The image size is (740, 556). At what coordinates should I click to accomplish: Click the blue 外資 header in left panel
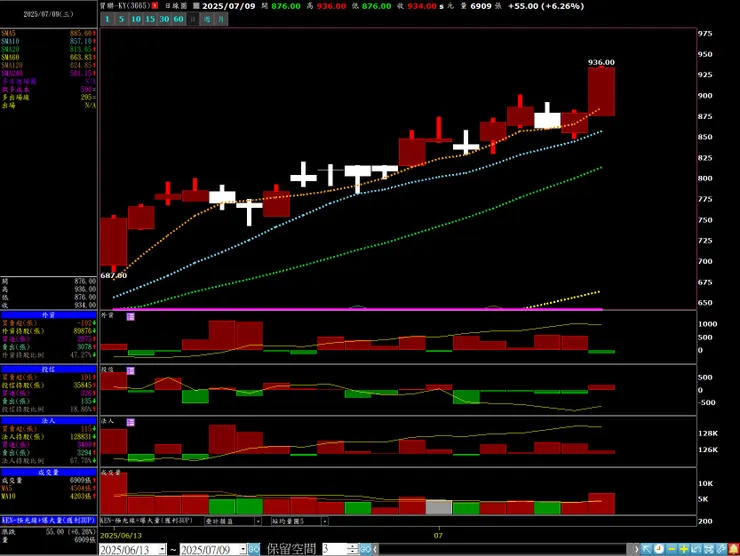[x=49, y=315]
